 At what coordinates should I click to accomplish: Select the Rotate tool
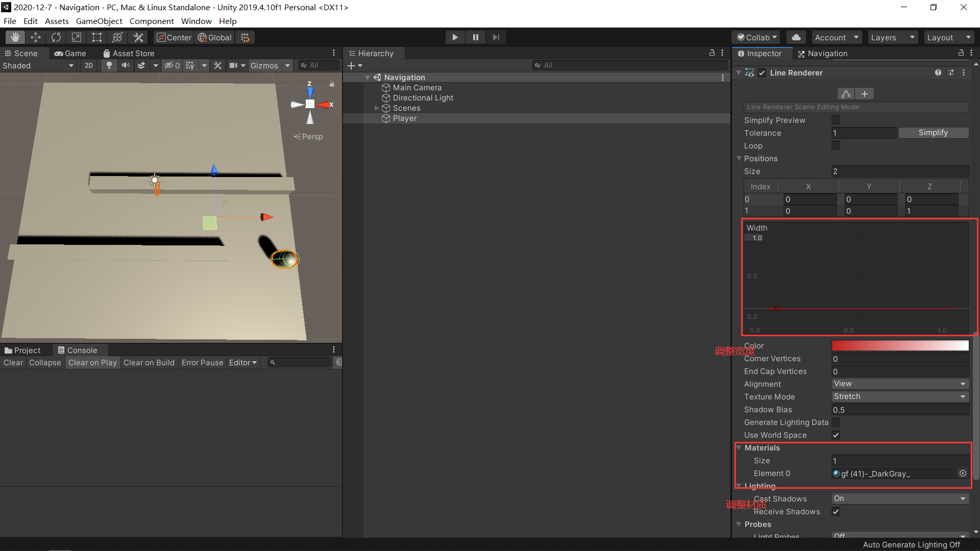[x=56, y=37]
